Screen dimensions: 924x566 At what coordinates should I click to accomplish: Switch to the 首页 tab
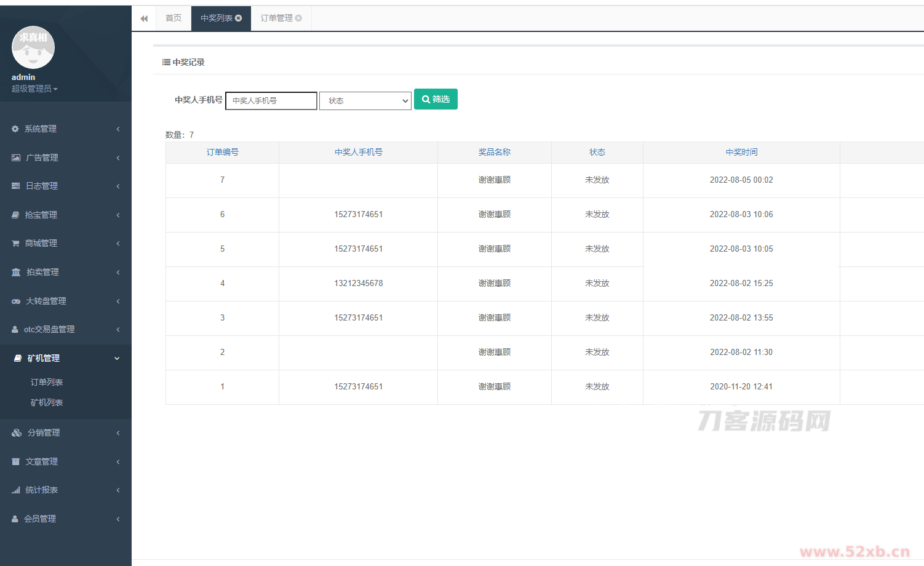coord(173,18)
